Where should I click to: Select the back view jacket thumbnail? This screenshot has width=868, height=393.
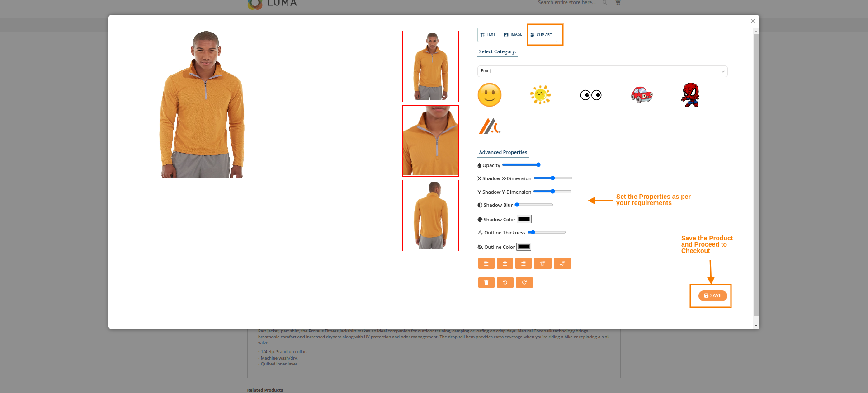click(x=430, y=215)
